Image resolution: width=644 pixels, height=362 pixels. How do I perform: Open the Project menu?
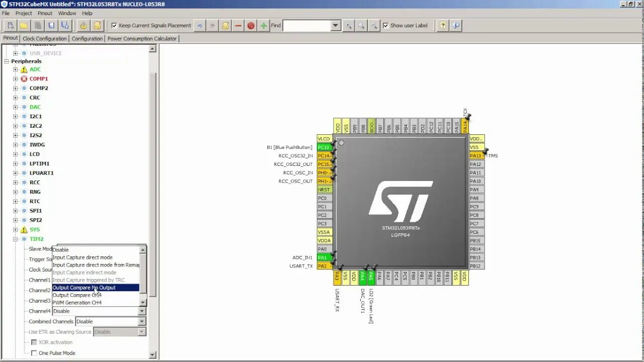click(x=24, y=13)
